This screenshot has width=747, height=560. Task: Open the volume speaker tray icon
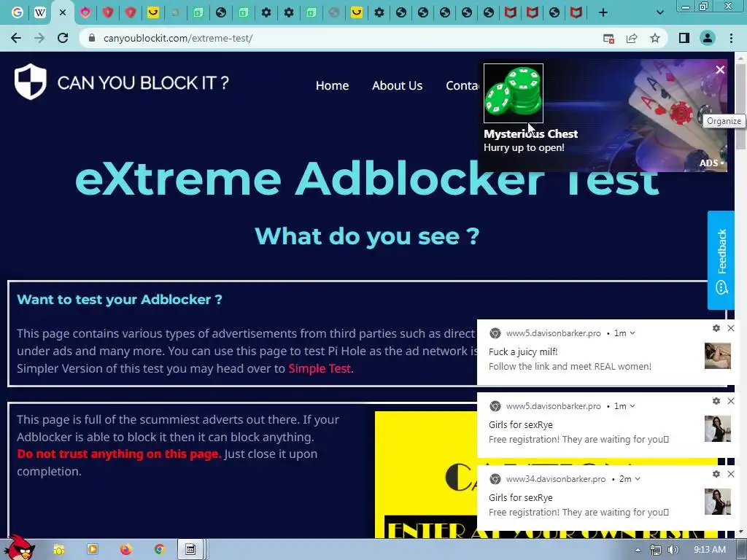coord(673,550)
